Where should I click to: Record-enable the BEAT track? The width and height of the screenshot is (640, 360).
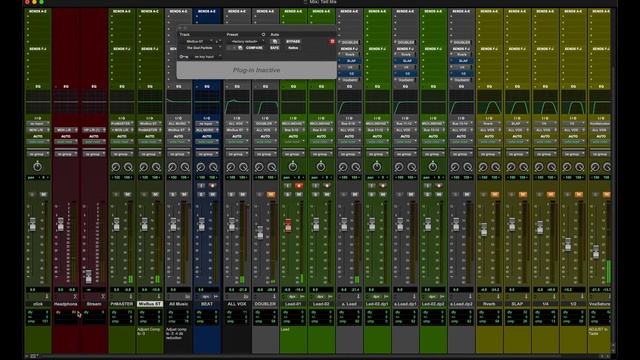coord(212,186)
